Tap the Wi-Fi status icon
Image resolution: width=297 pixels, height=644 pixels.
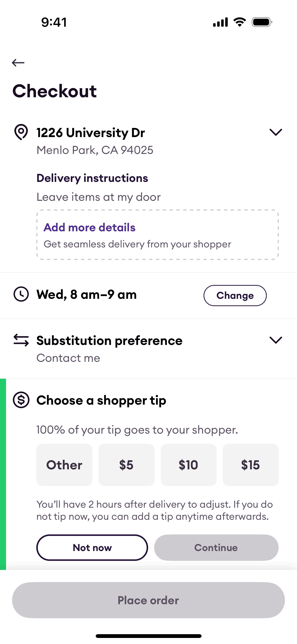[240, 22]
